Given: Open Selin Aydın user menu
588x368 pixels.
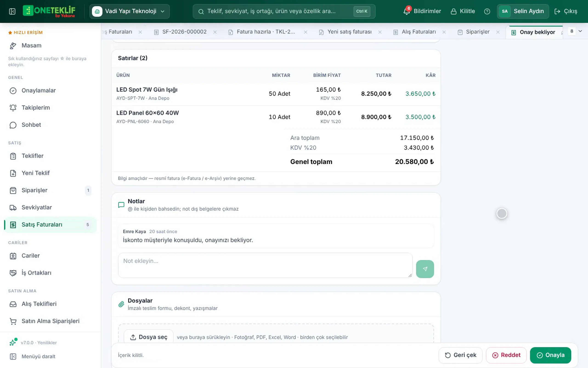Looking at the screenshot, I should click(523, 11).
